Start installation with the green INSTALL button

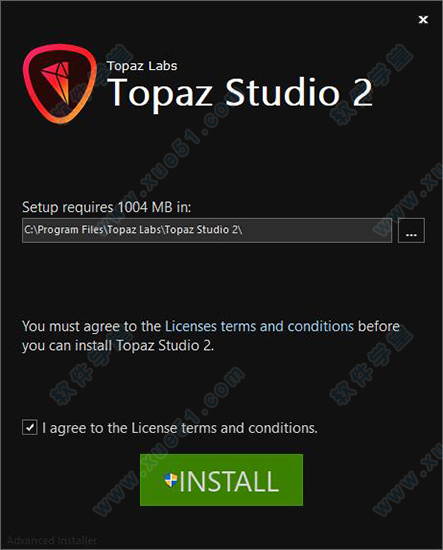[x=221, y=480]
